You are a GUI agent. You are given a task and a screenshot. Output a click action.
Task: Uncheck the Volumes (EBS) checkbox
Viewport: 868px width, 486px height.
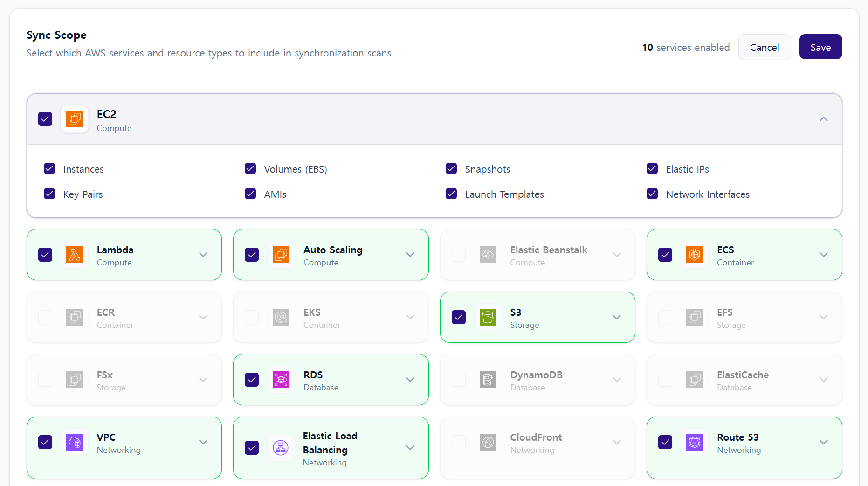click(250, 168)
